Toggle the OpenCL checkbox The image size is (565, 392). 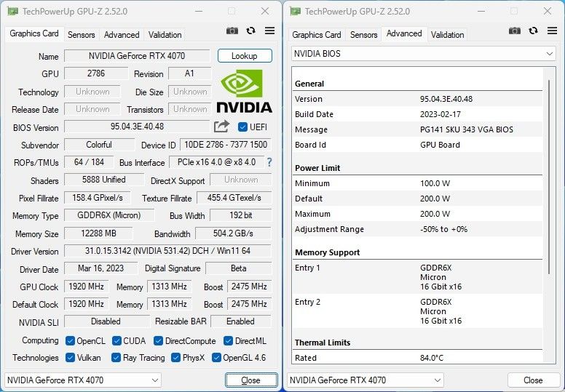pyautogui.click(x=71, y=340)
